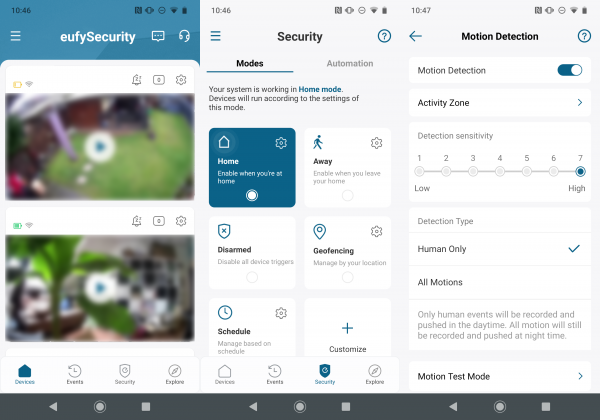Open recordings counter on first camera
Image resolution: width=600 pixels, height=420 pixels.
click(159, 80)
